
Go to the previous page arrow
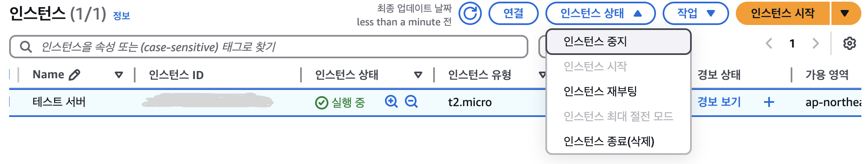(x=769, y=43)
